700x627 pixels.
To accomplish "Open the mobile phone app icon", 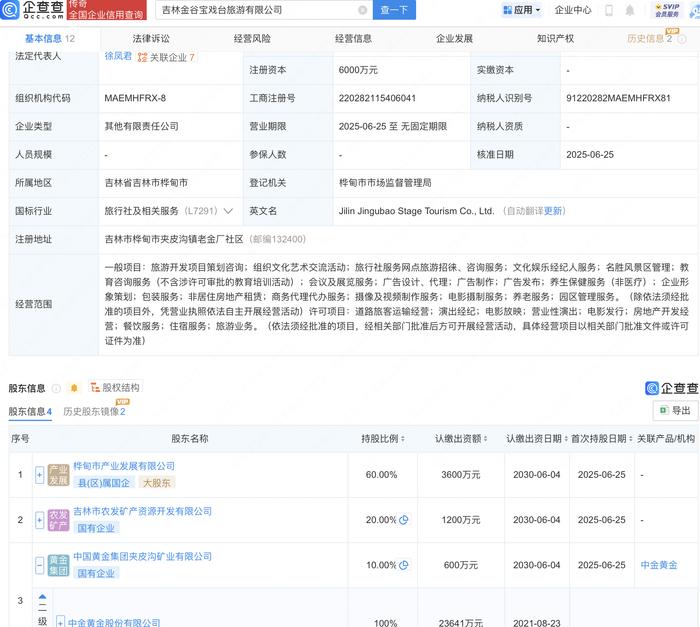I will click(x=609, y=10).
